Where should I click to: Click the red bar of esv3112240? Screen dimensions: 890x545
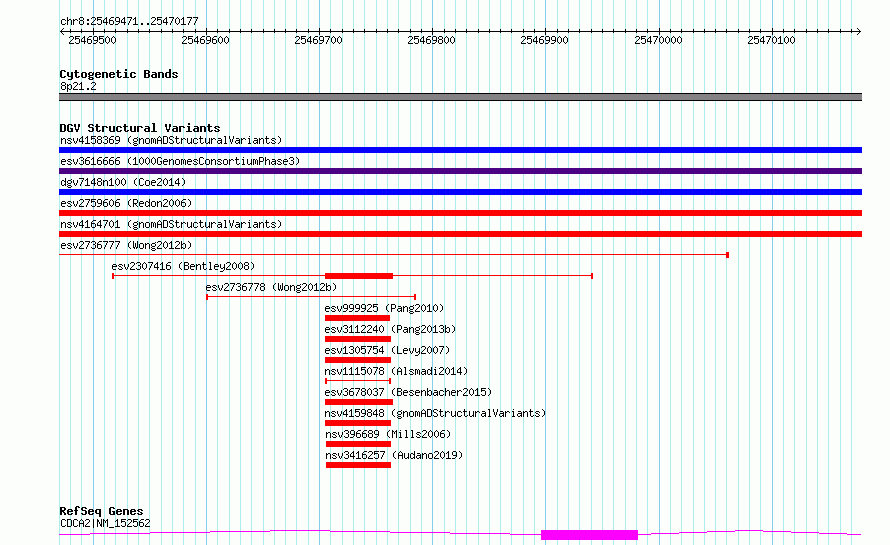pos(358,339)
